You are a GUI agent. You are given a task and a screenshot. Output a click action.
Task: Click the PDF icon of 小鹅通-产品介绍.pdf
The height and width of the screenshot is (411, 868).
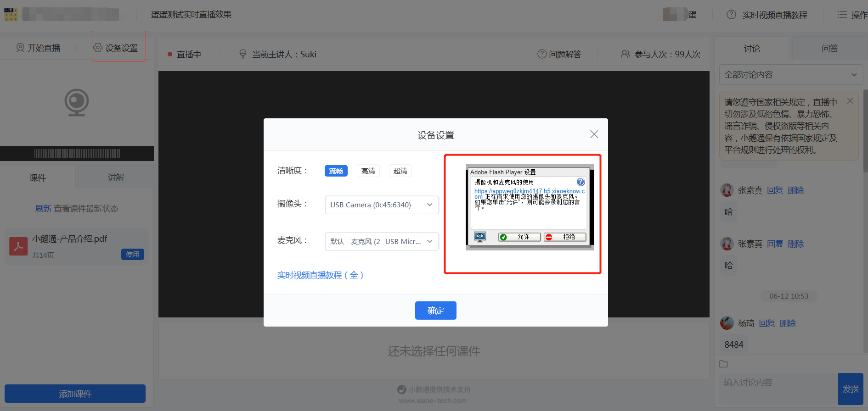pyautogui.click(x=18, y=246)
